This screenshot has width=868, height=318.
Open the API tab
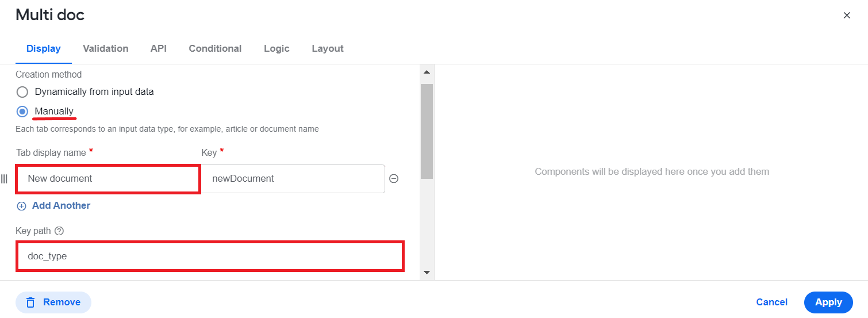[159, 49]
